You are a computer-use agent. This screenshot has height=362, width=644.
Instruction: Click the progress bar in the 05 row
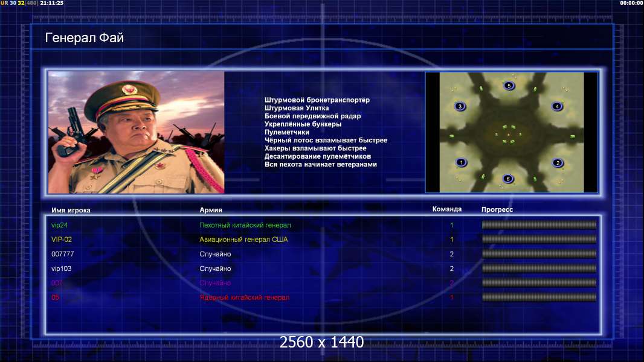point(539,297)
